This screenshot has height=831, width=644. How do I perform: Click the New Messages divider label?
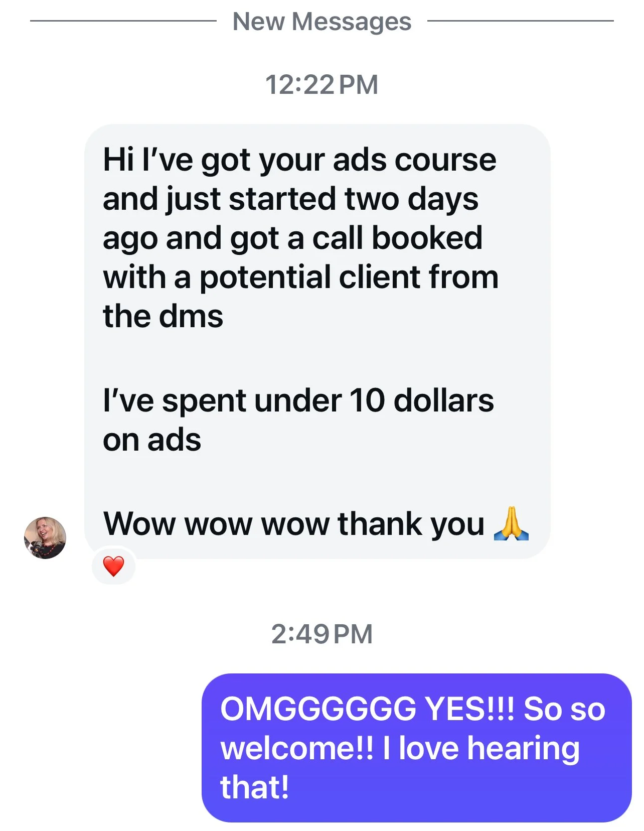pyautogui.click(x=322, y=22)
